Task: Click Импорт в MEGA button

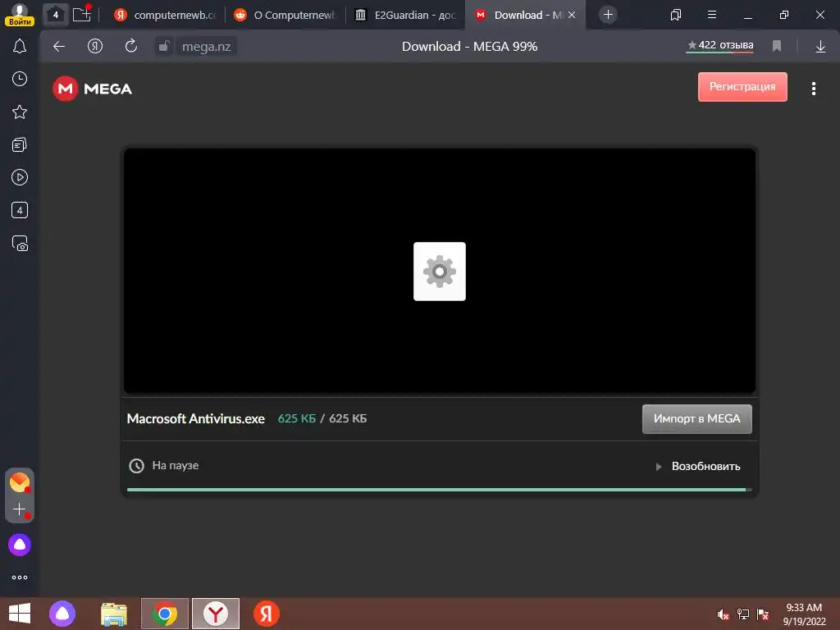Action: tap(696, 418)
